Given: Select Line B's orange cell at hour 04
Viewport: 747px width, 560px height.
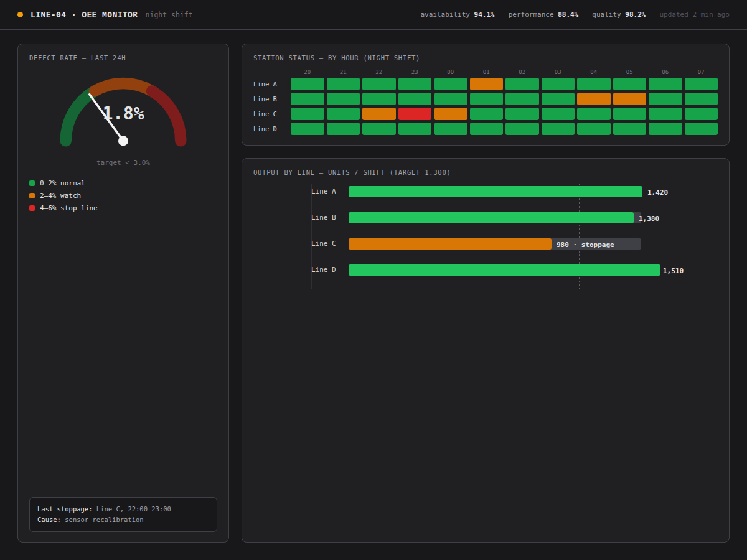Looking at the screenshot, I should coord(594,99).
